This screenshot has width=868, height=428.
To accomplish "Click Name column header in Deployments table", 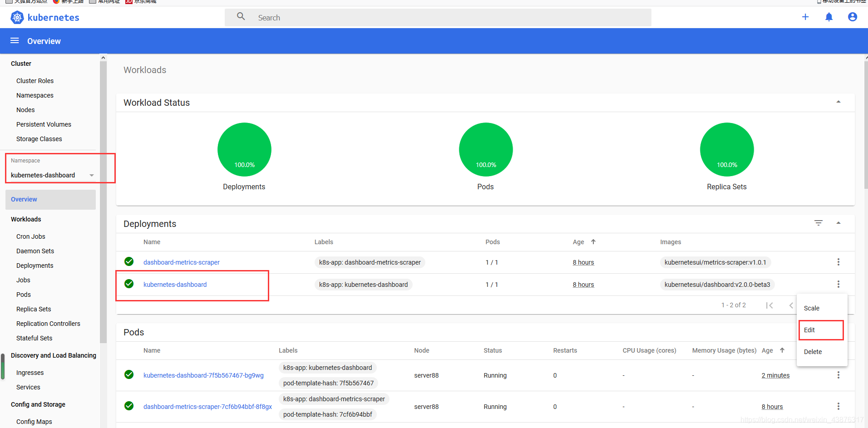I will (x=152, y=242).
